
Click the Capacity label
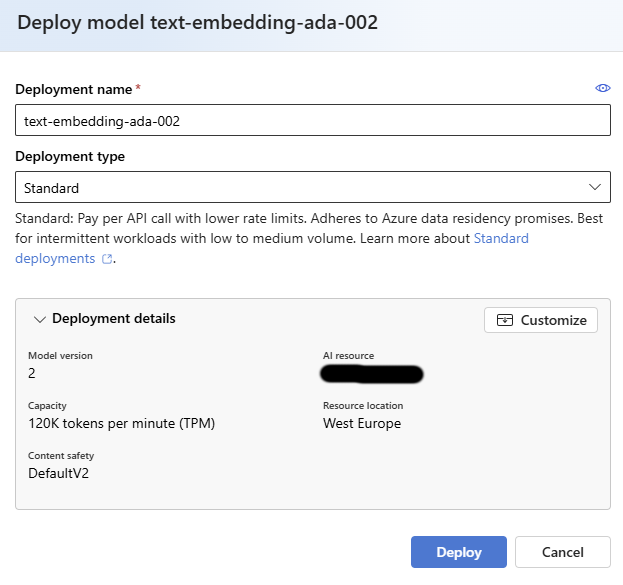(x=47, y=406)
